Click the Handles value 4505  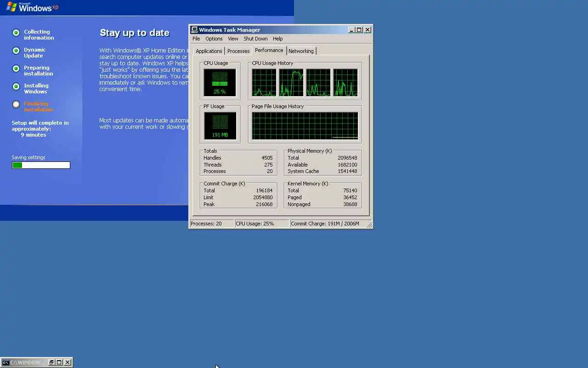point(267,158)
